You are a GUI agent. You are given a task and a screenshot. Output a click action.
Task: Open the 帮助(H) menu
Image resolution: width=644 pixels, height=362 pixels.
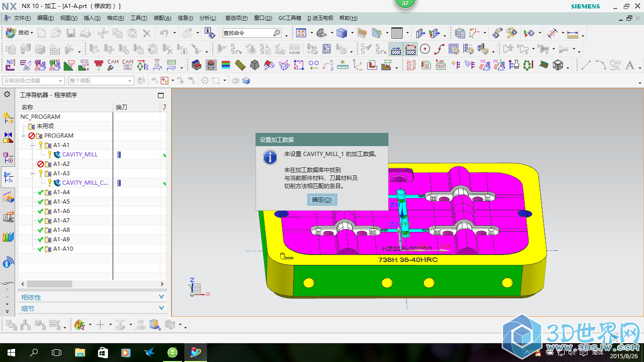tap(348, 18)
